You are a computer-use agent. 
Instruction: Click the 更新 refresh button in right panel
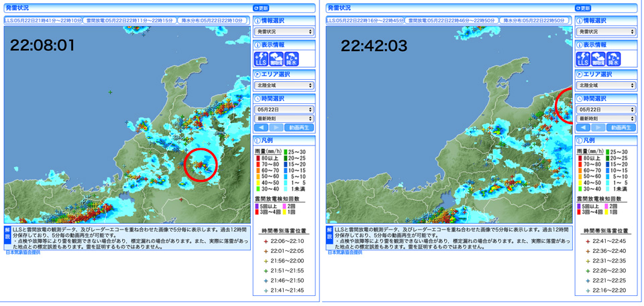[582, 8]
